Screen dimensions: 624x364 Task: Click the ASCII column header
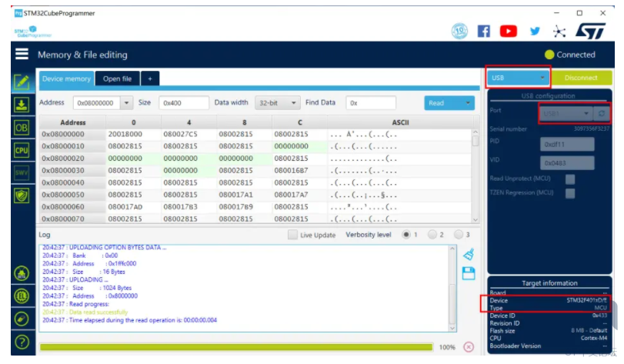click(400, 122)
